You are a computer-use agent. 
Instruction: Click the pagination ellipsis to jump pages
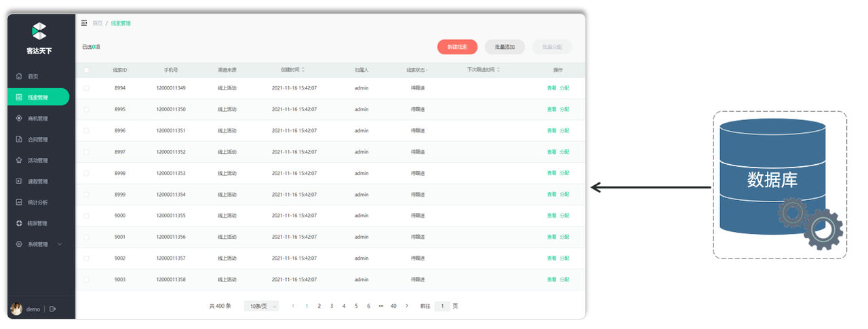click(x=381, y=306)
